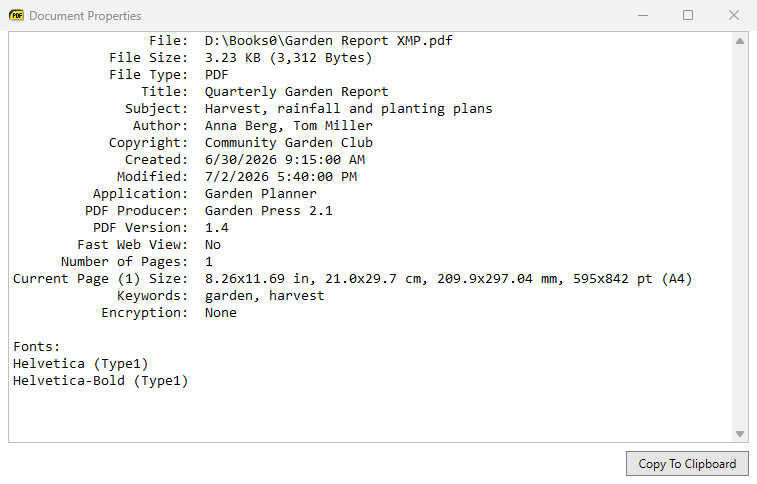Click the Fonts: heading
Viewport: 757px width, 484px height.
37,346
